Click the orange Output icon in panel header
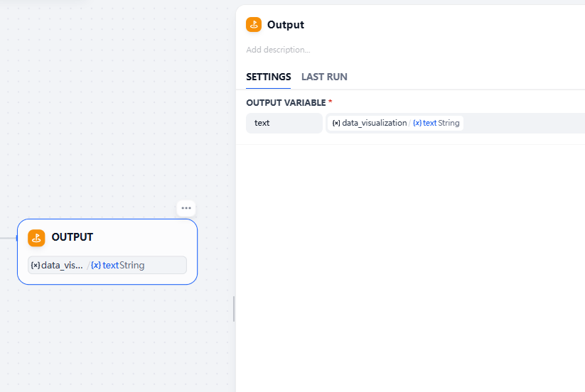Screen dimensions: 585x392 point(254,25)
